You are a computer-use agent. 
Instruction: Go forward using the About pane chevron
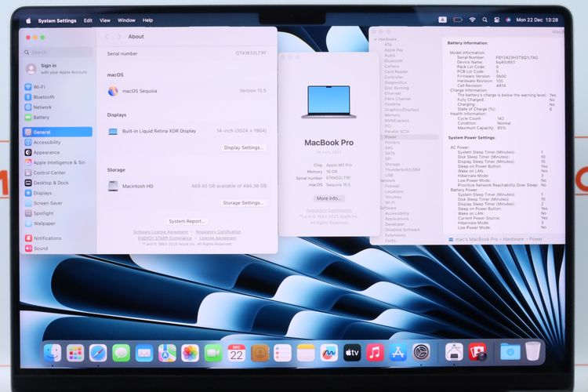pyautogui.click(x=120, y=36)
